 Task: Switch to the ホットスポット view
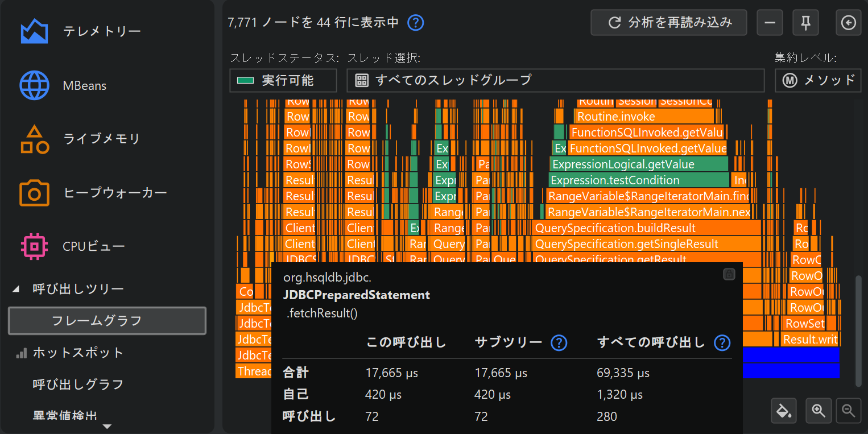coord(78,353)
